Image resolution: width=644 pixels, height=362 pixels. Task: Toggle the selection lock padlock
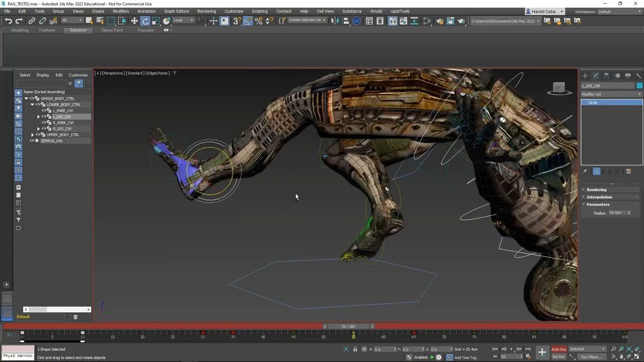pyautogui.click(x=356, y=349)
